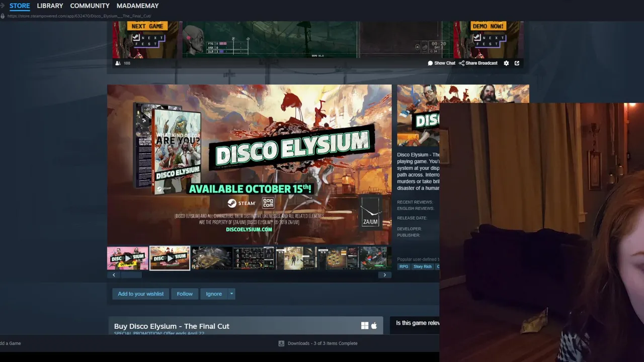The height and width of the screenshot is (362, 644).
Task: Click the broadcast viewer count icon
Action: pos(118,63)
